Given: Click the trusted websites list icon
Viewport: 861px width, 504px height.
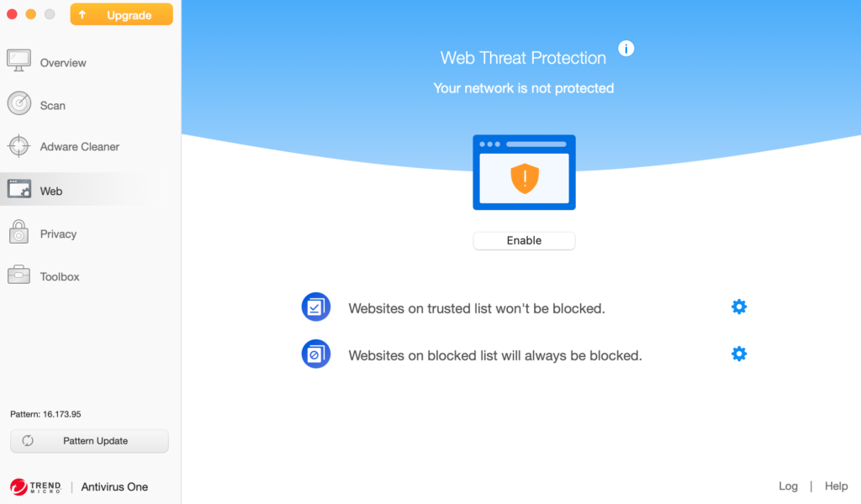Looking at the screenshot, I should click(316, 307).
